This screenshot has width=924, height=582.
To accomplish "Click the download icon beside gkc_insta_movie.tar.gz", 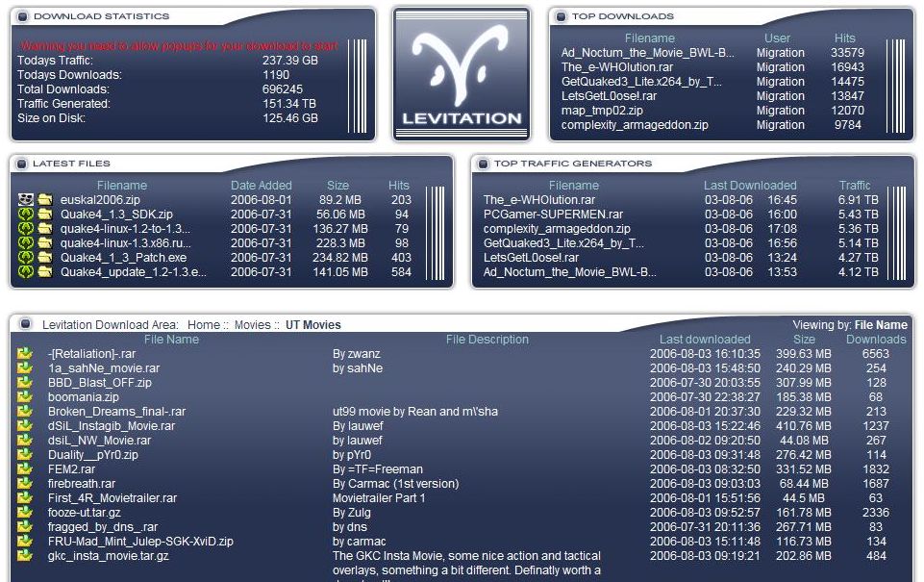I will coord(24,556).
